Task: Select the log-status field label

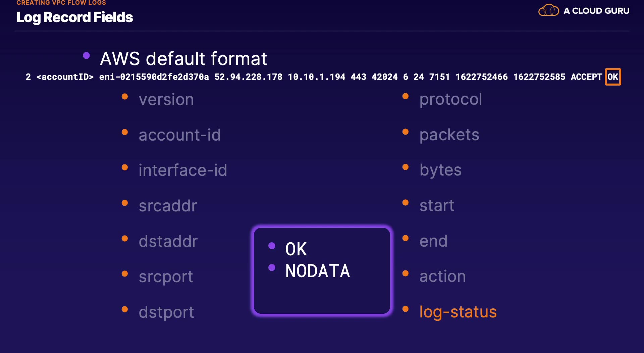Action: click(x=458, y=312)
